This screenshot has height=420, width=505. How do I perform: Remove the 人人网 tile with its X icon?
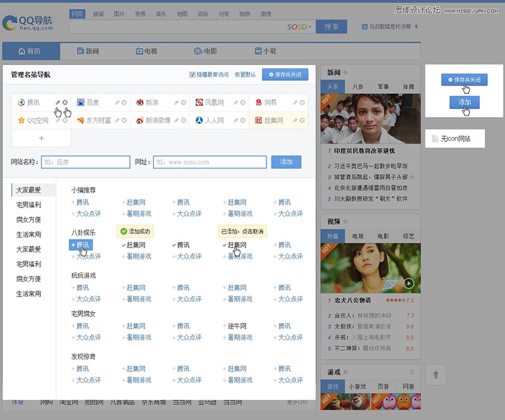pos(243,120)
